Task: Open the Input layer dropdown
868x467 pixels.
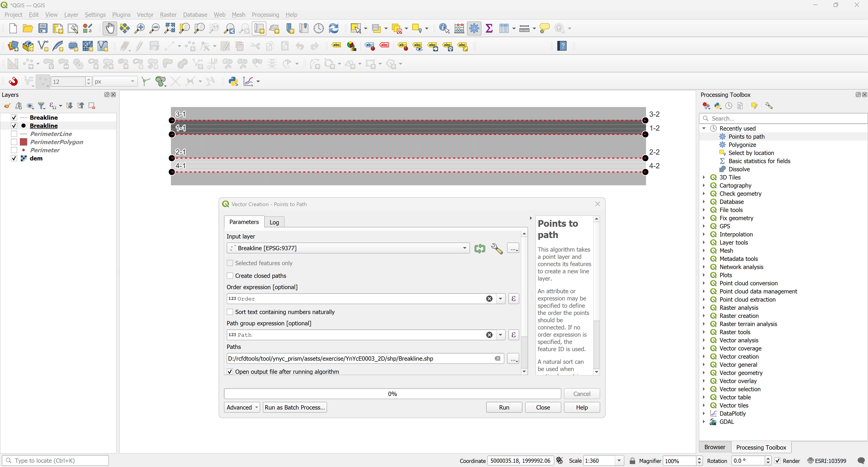Action: (x=348, y=248)
